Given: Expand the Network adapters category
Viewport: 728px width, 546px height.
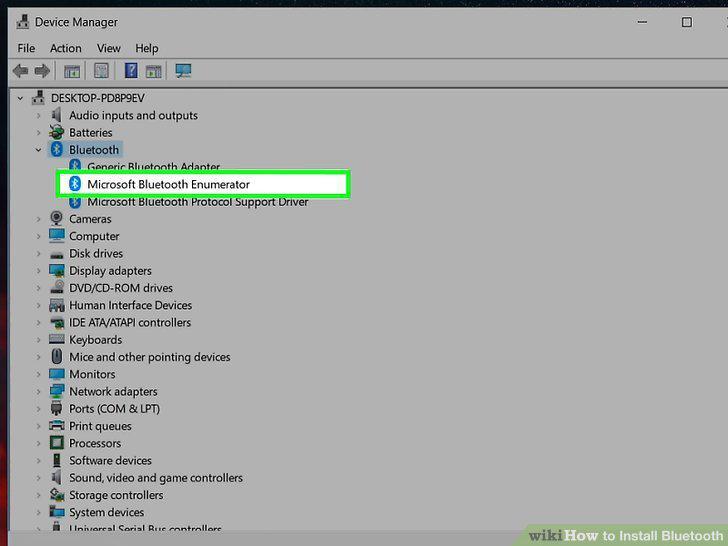Looking at the screenshot, I should 39,391.
